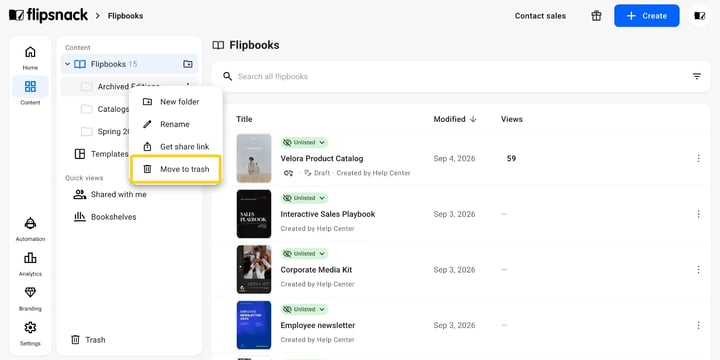Click the Views column header
Viewport: 720px width, 360px height.
pos(512,119)
